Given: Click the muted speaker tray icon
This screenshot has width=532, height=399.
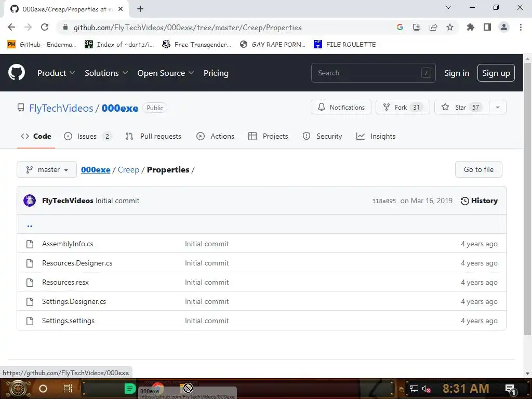Looking at the screenshot, I should point(426,389).
